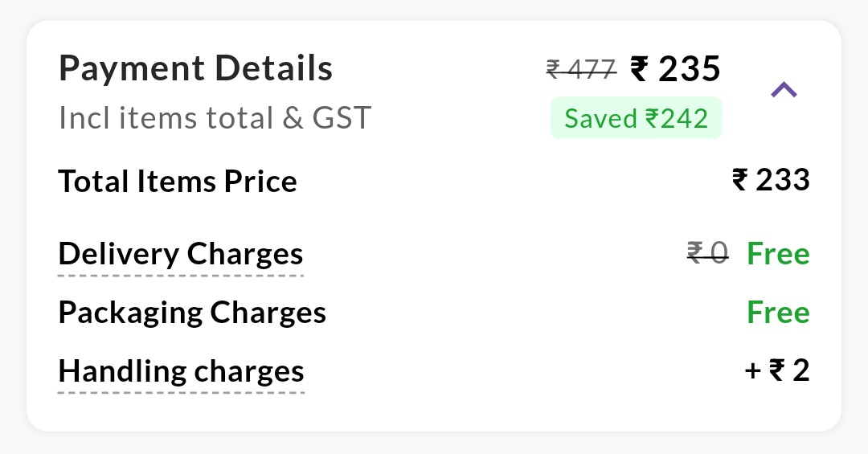Tap the green Free beside Delivery Charges

coord(778,254)
